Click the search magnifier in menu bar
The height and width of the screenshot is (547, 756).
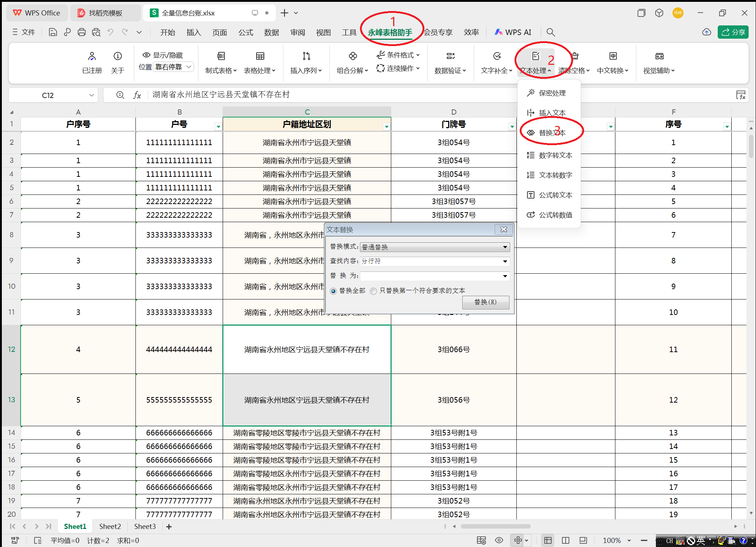tap(550, 32)
